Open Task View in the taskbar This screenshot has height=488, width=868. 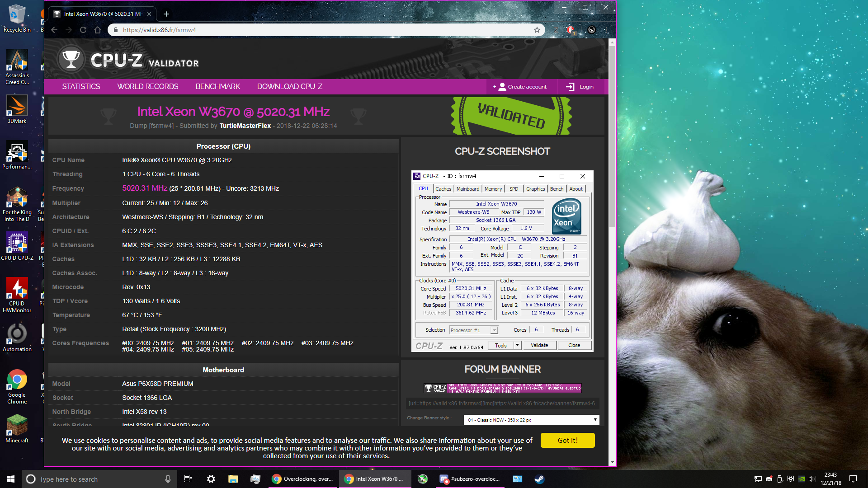[188, 479]
